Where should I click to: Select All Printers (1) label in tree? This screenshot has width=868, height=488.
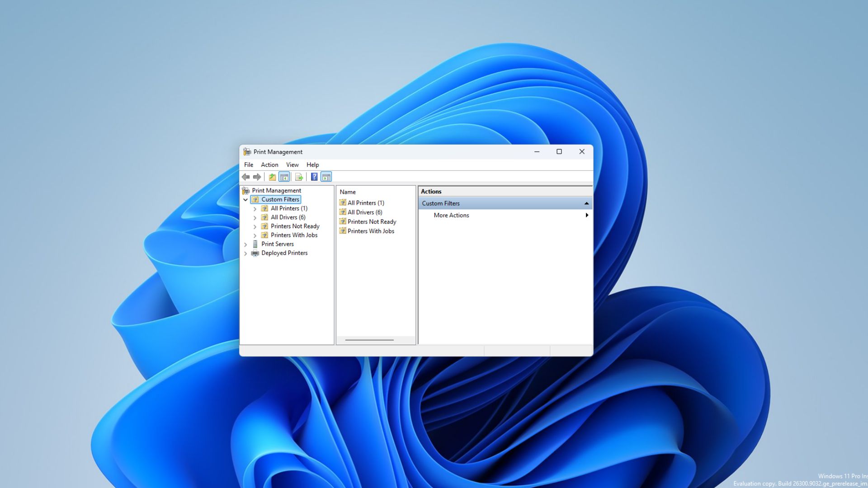(x=289, y=208)
